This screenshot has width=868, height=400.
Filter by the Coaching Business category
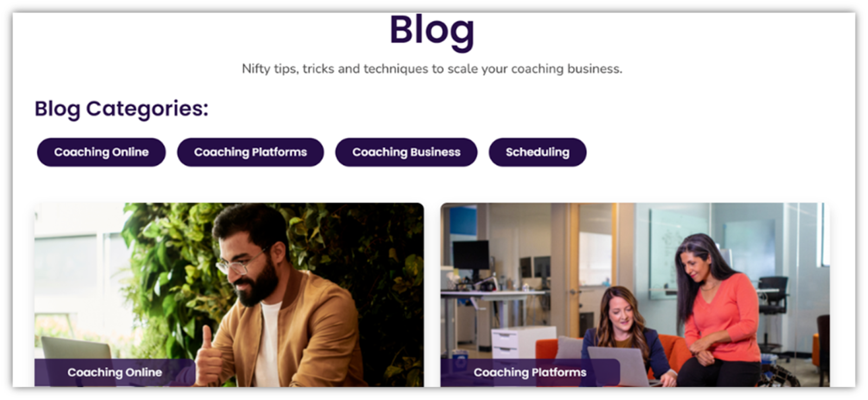pos(406,152)
